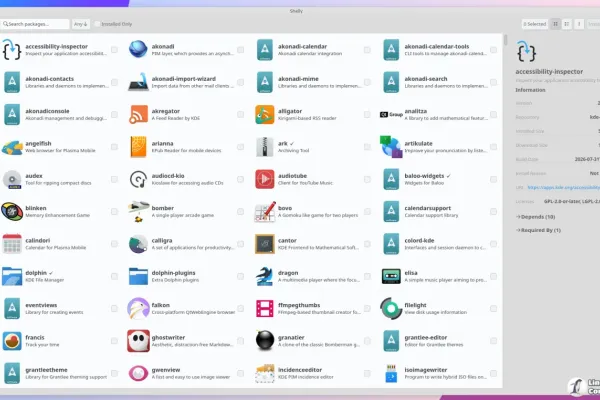Image resolution: width=600 pixels, height=400 pixels.
Task: Check the akonadi-calendar package checkbox
Action: [367, 50]
